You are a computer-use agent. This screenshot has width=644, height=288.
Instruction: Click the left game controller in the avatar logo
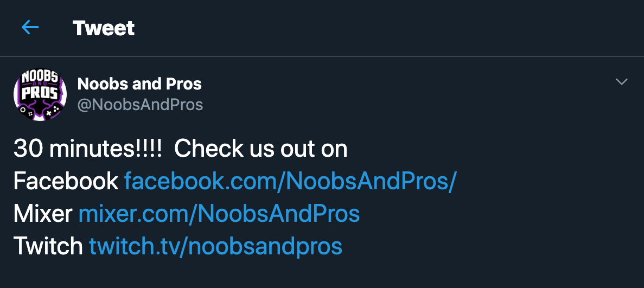click(26, 110)
